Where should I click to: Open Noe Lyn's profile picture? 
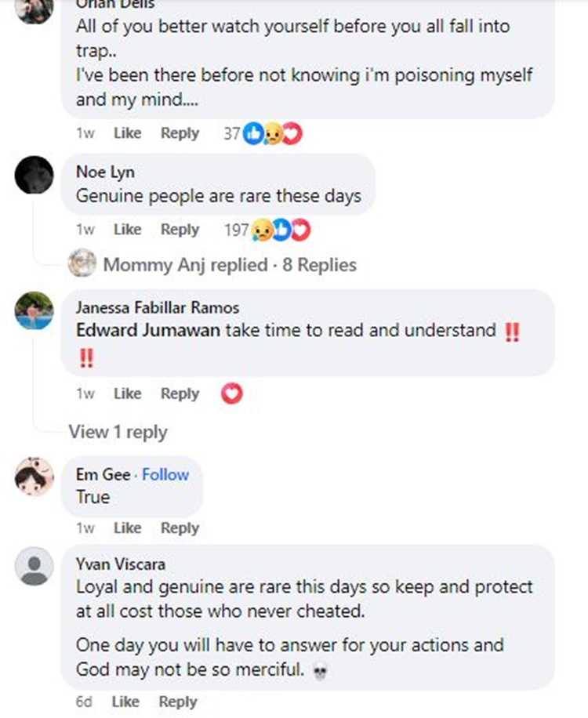[34, 175]
